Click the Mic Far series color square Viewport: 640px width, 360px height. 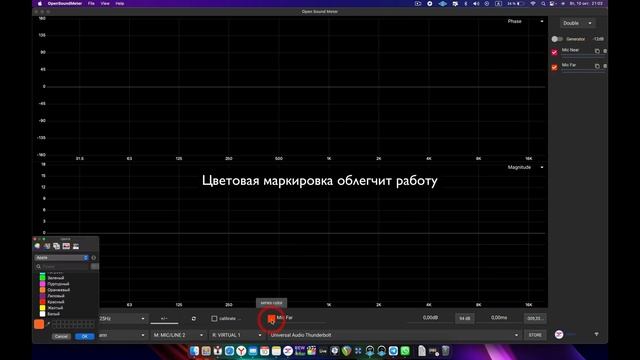[271, 319]
